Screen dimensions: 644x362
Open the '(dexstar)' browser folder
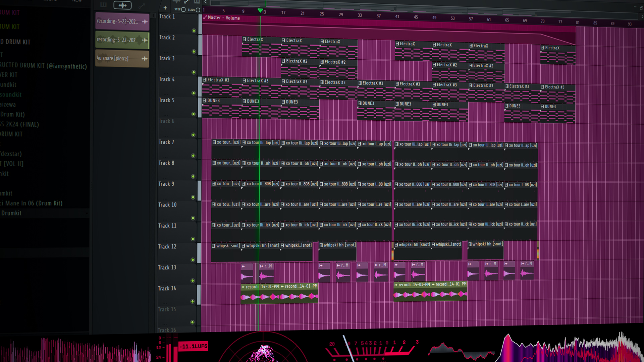[11, 154]
